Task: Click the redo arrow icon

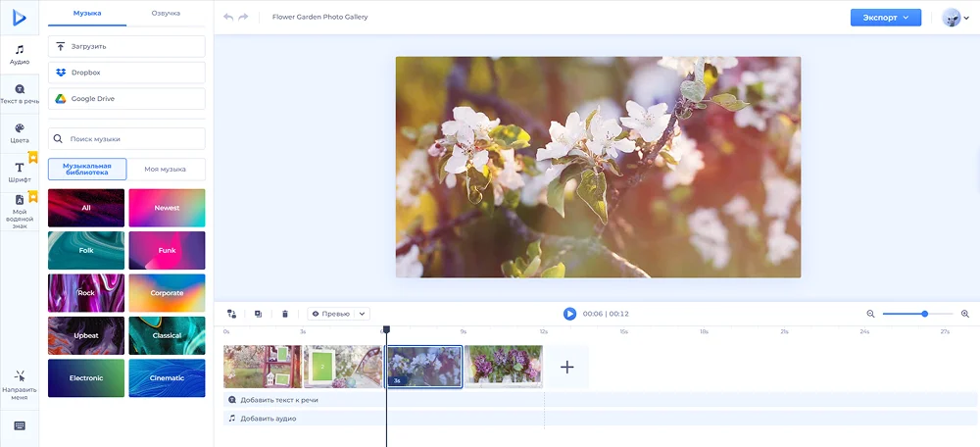Action: point(243,17)
